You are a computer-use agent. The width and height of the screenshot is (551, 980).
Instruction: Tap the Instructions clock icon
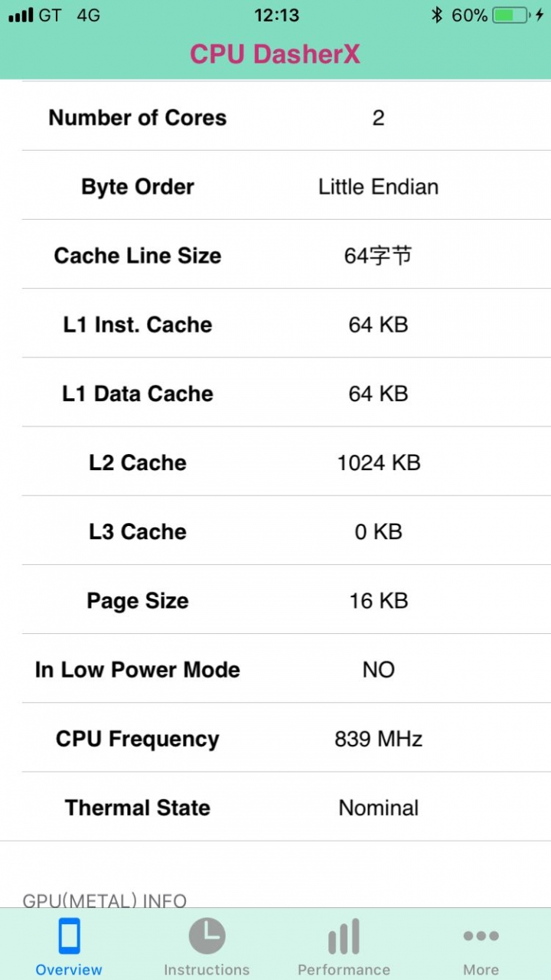pos(207,936)
